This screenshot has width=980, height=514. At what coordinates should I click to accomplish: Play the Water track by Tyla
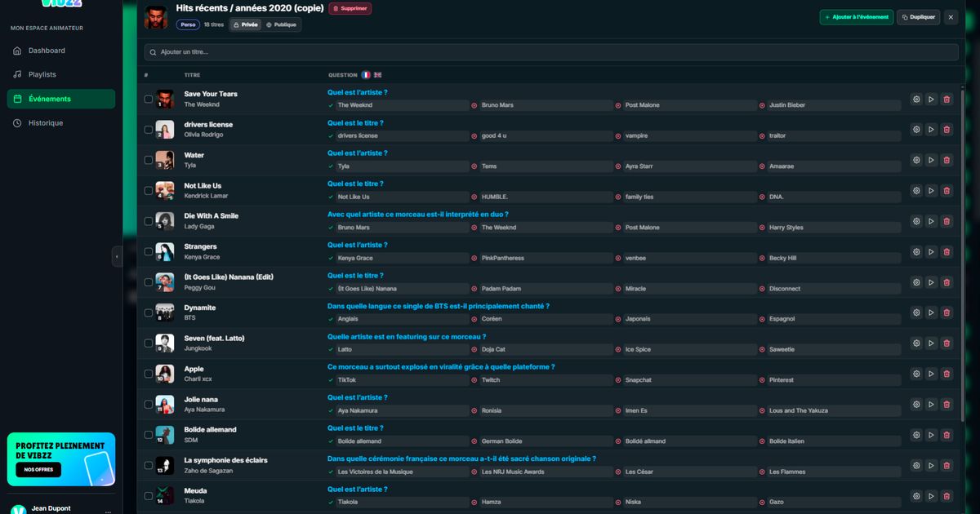pyautogui.click(x=931, y=160)
